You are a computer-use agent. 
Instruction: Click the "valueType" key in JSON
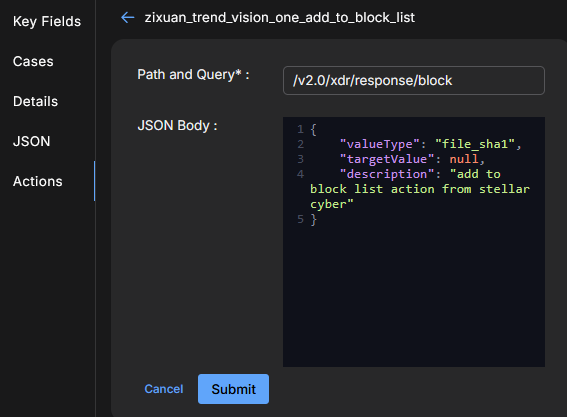click(x=380, y=144)
